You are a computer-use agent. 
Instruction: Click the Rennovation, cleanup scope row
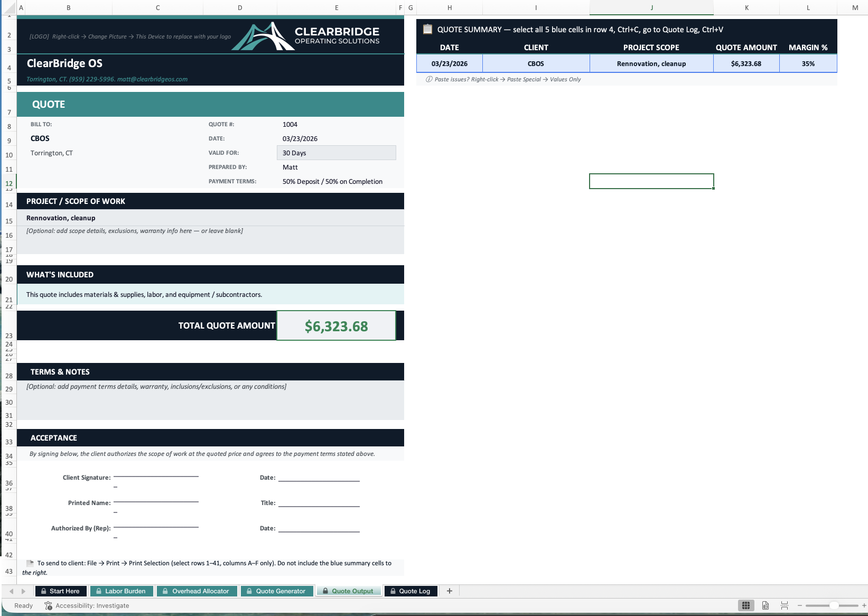210,218
